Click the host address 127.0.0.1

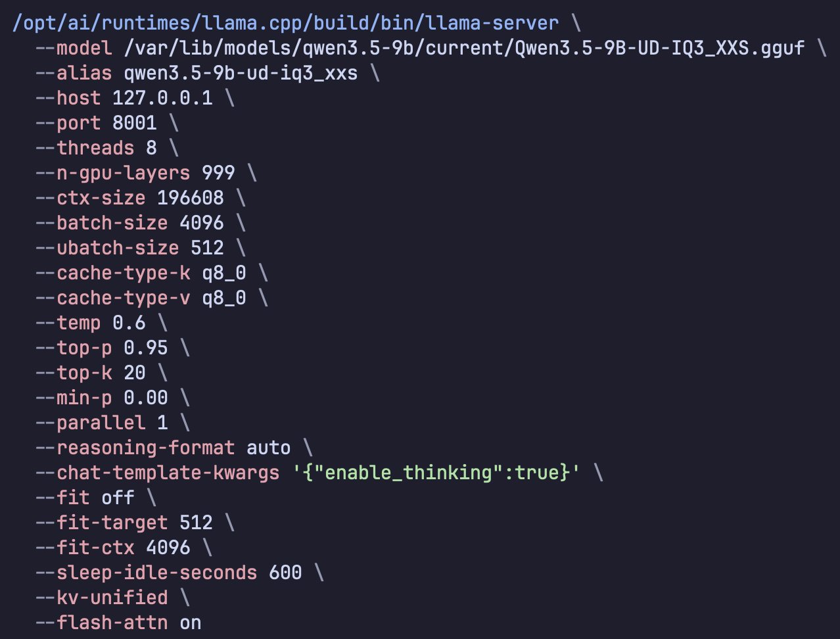162,98
